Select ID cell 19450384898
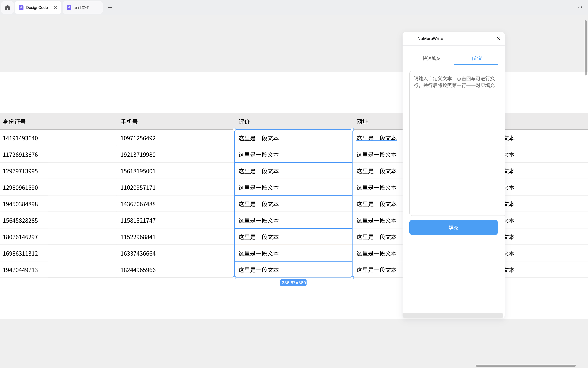This screenshot has width=588, height=368. [x=20, y=204]
